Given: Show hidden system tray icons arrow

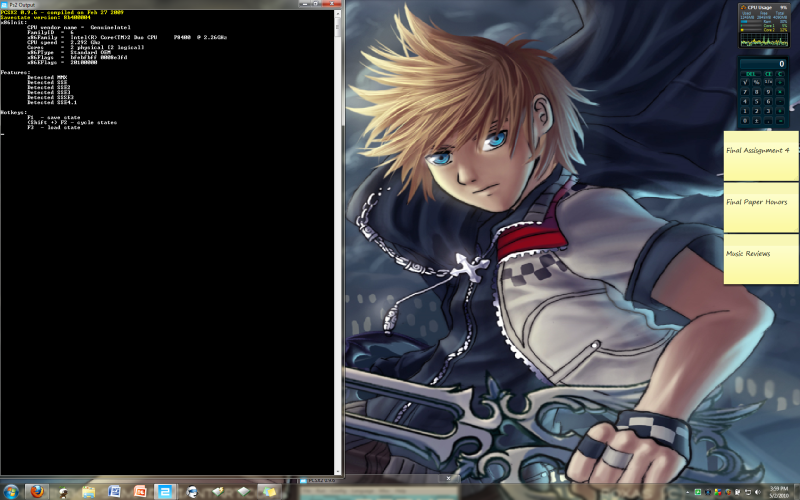Looking at the screenshot, I should tap(688, 492).
